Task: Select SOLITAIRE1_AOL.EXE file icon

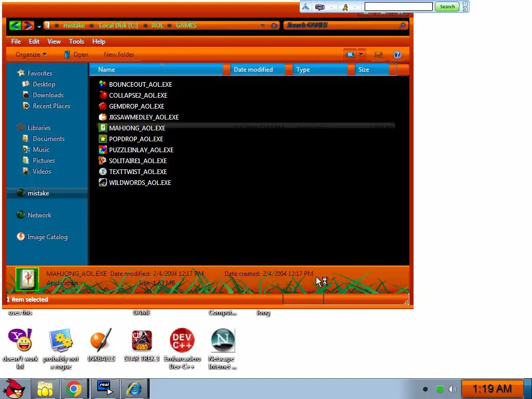Action: [102, 161]
